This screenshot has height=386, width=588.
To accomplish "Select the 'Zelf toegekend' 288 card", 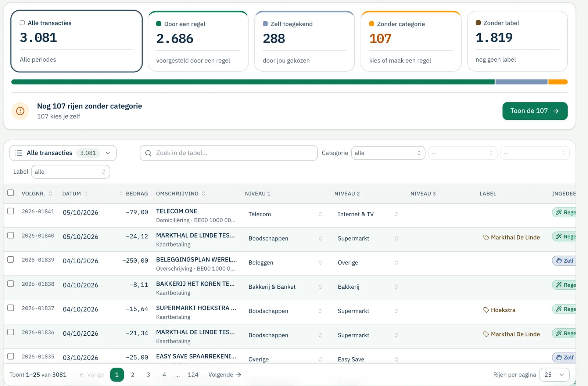I will coord(304,41).
